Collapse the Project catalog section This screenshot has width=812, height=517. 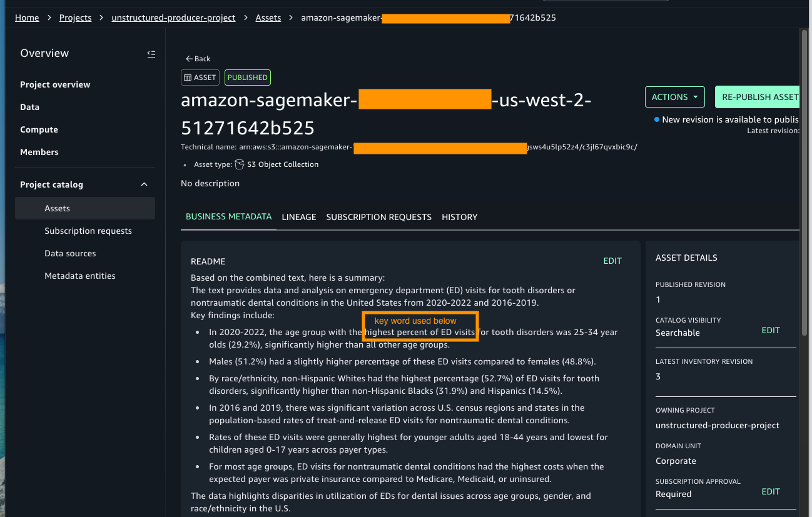pos(145,184)
